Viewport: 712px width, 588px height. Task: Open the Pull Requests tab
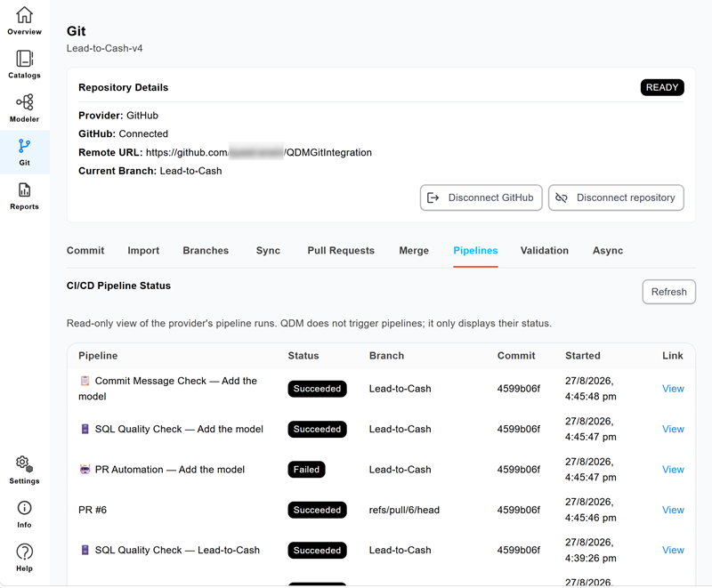click(x=341, y=251)
